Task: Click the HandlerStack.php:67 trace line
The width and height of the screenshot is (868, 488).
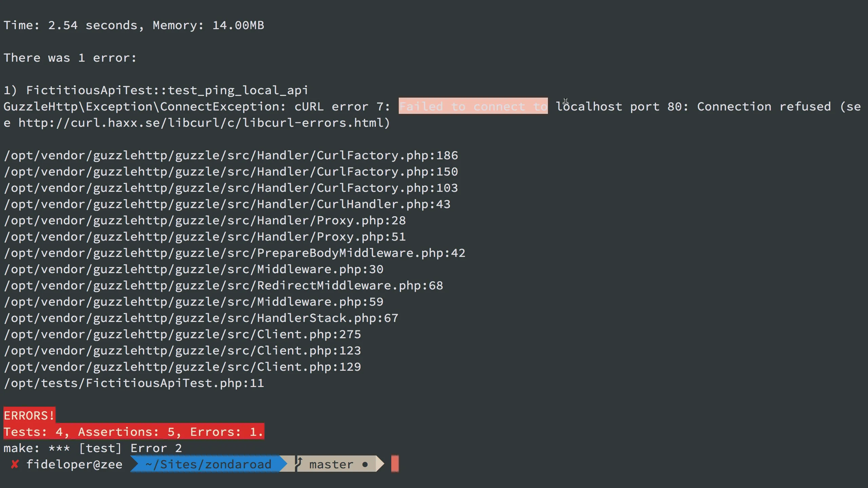Action: pos(201,318)
